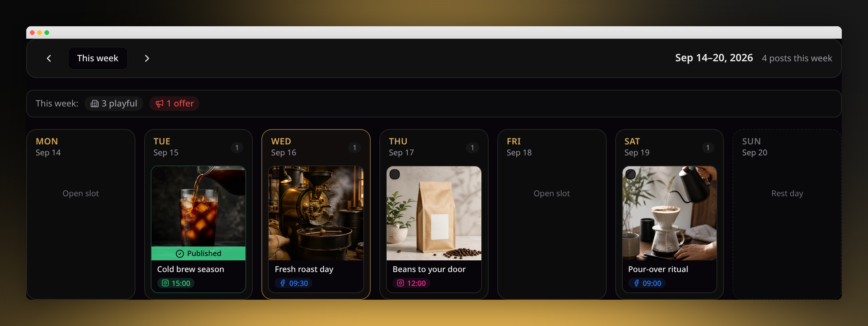
Task: Click the Published checkmark icon
Action: coord(180,254)
